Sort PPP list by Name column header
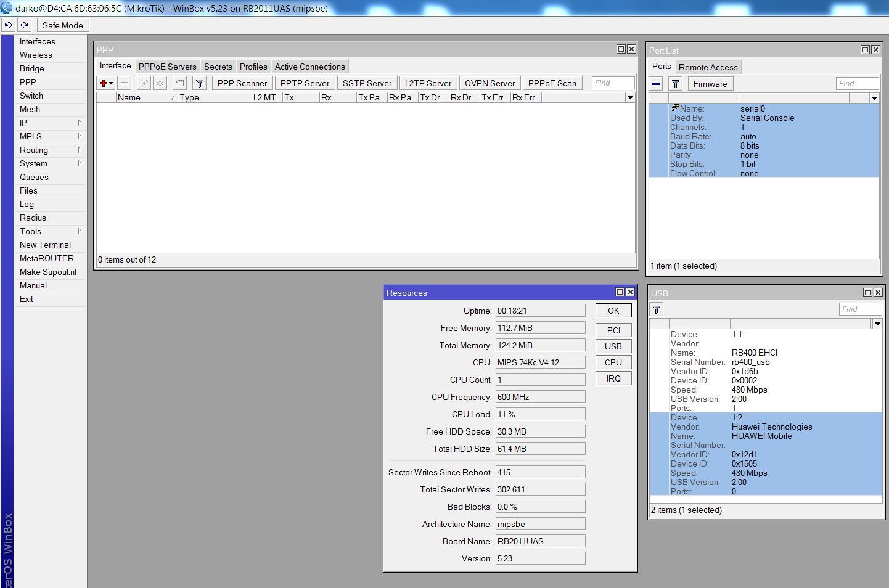 tap(147, 97)
